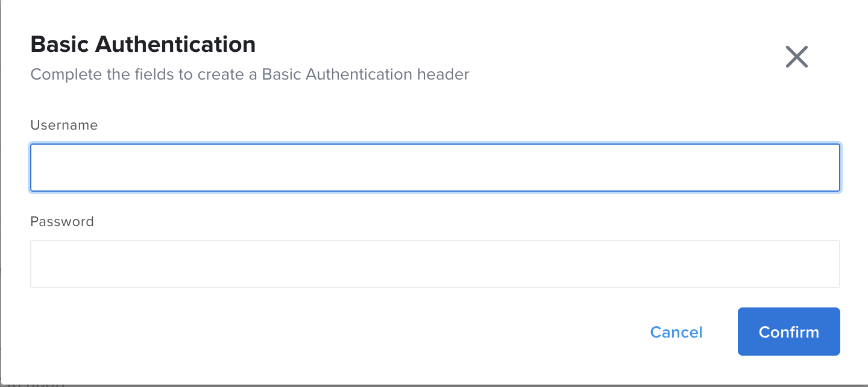Screen dimensions: 868x387
Task: Click the dialog description text
Action: [250, 74]
